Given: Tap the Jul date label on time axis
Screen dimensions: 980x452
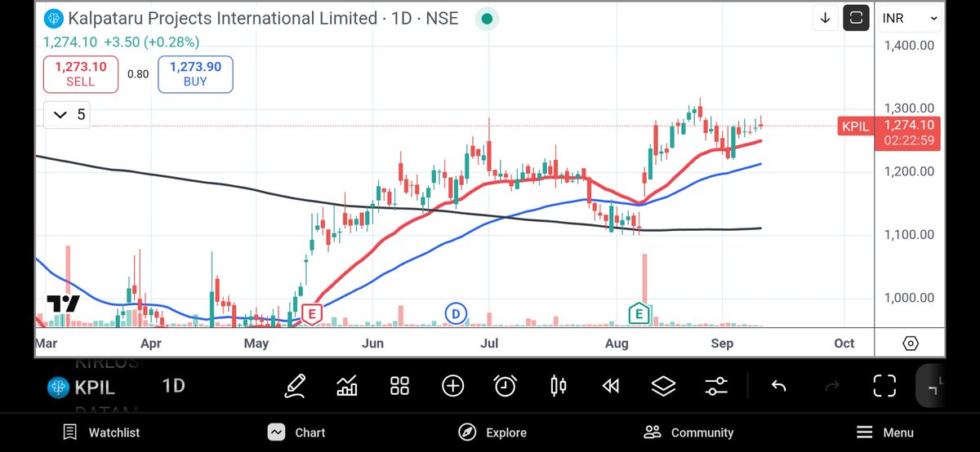Looking at the screenshot, I should click(x=490, y=343).
